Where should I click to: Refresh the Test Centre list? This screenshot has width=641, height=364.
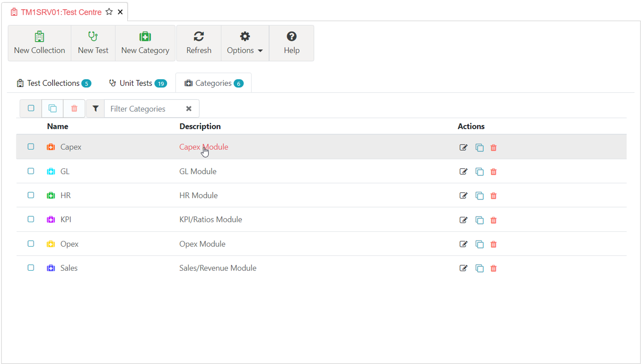click(x=199, y=43)
